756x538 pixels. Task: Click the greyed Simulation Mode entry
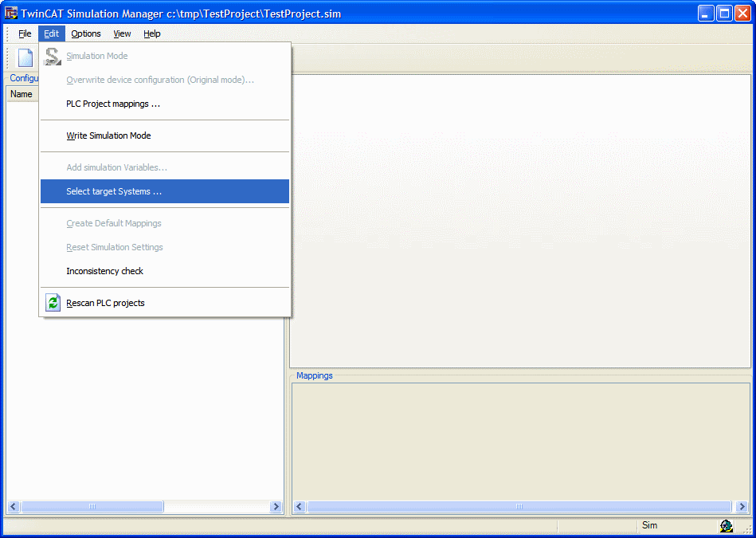tap(165, 56)
